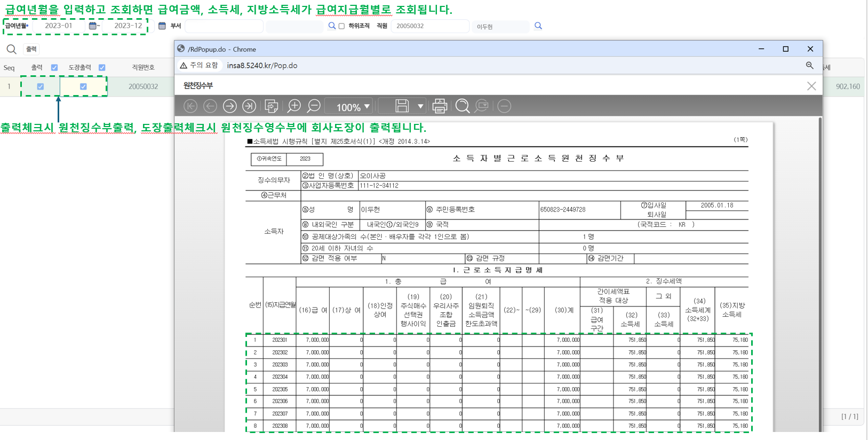
Task: Expand the save format dropdown arrow
Action: (420, 106)
